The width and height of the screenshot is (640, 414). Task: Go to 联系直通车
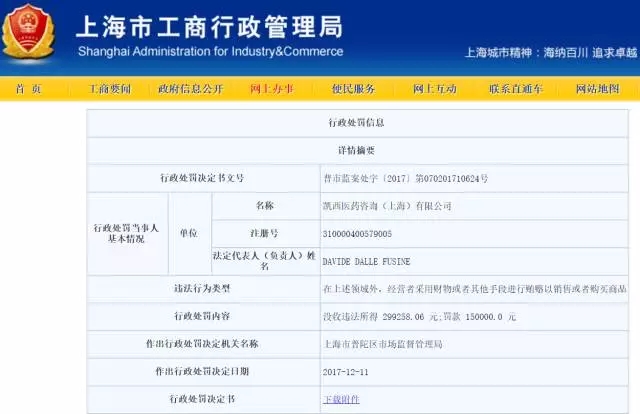tap(516, 89)
